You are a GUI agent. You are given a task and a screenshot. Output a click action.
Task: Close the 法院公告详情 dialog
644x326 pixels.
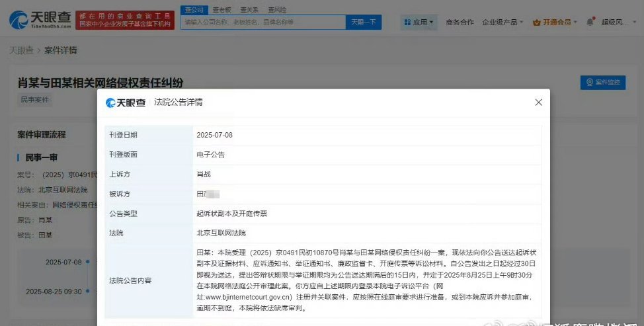pyautogui.click(x=538, y=102)
